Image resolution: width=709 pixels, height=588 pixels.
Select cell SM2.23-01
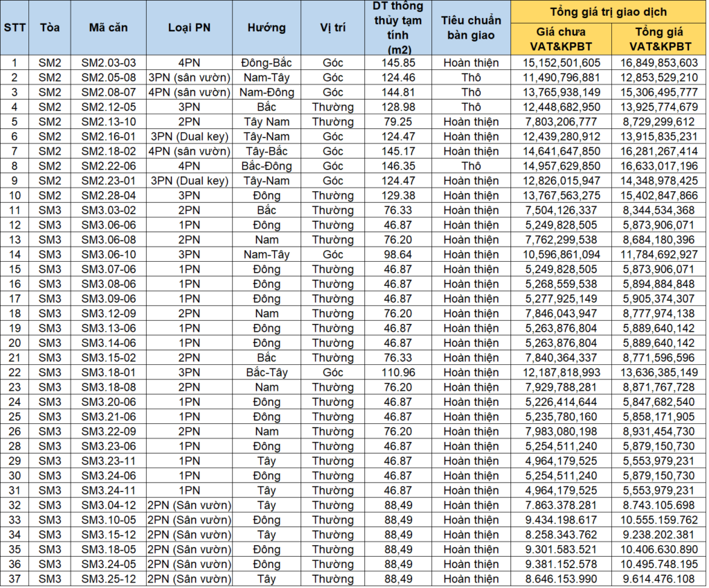(x=108, y=181)
